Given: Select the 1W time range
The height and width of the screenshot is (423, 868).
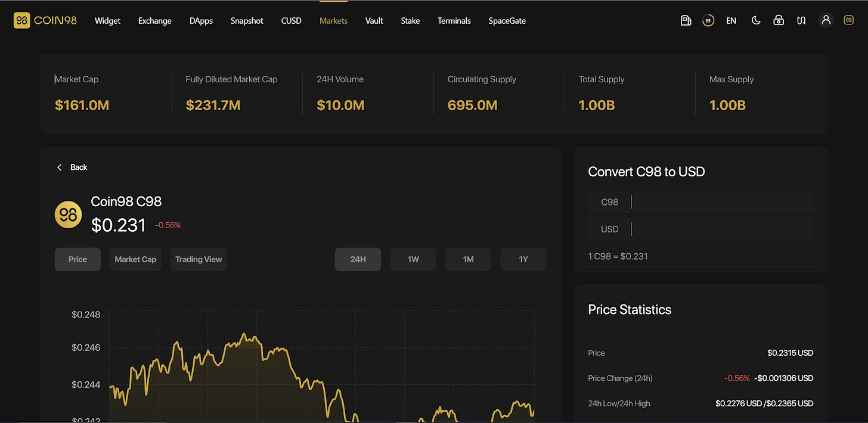Looking at the screenshot, I should (x=413, y=259).
